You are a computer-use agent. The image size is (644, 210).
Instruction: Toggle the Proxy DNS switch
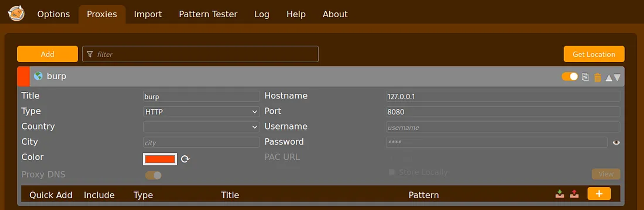click(153, 175)
